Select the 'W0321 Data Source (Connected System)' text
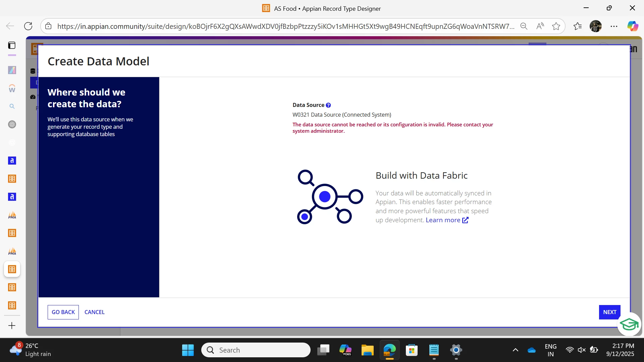The width and height of the screenshot is (644, 362). tap(342, 115)
